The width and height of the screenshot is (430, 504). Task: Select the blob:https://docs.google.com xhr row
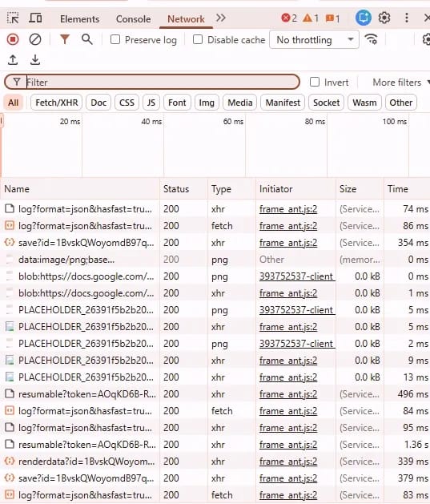(215, 293)
